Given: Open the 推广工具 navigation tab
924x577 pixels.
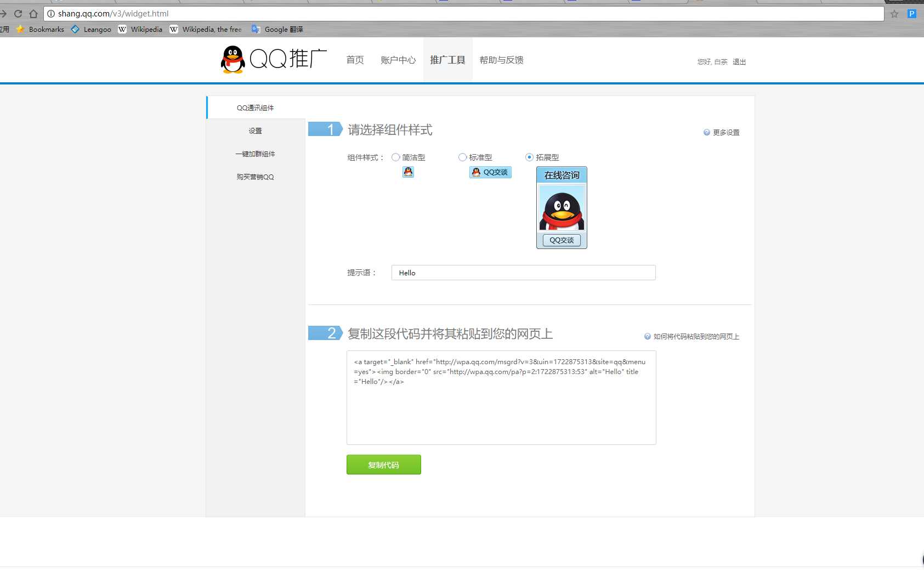Looking at the screenshot, I should coord(447,60).
